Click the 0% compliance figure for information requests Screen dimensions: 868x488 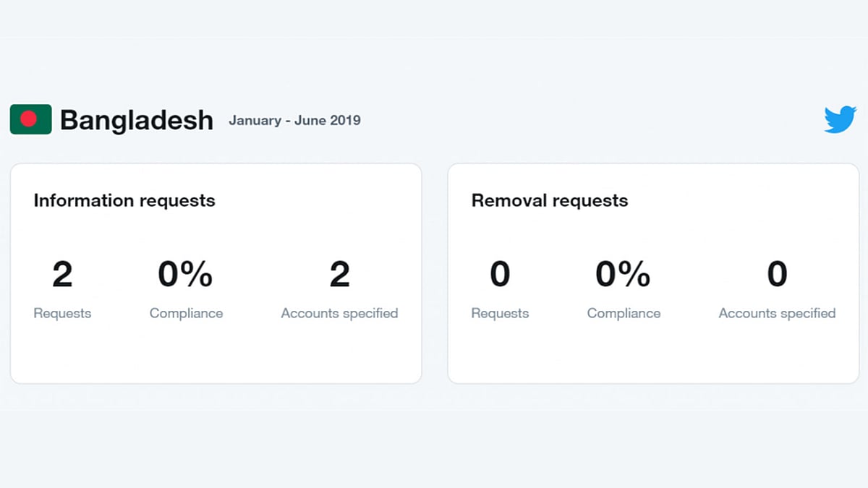point(186,275)
